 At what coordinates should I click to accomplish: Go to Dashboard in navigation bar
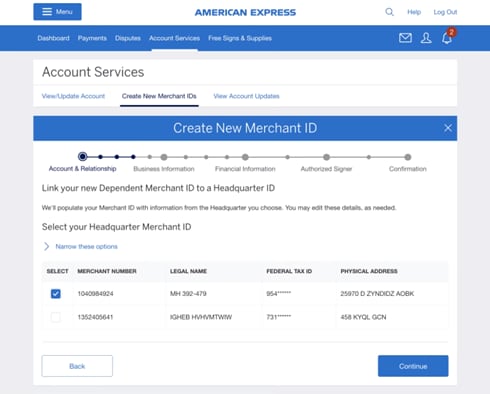(53, 38)
